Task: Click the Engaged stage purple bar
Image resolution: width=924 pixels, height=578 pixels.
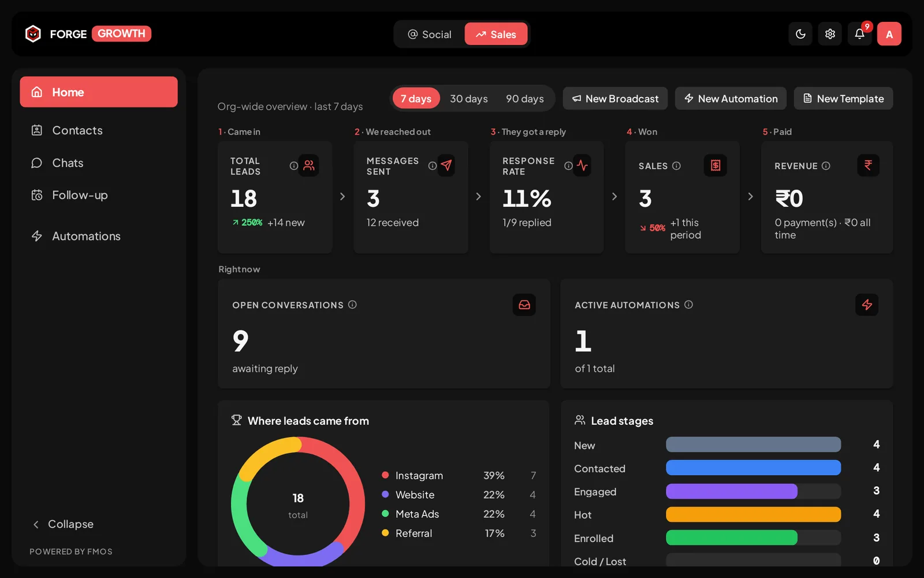Action: [x=732, y=491]
